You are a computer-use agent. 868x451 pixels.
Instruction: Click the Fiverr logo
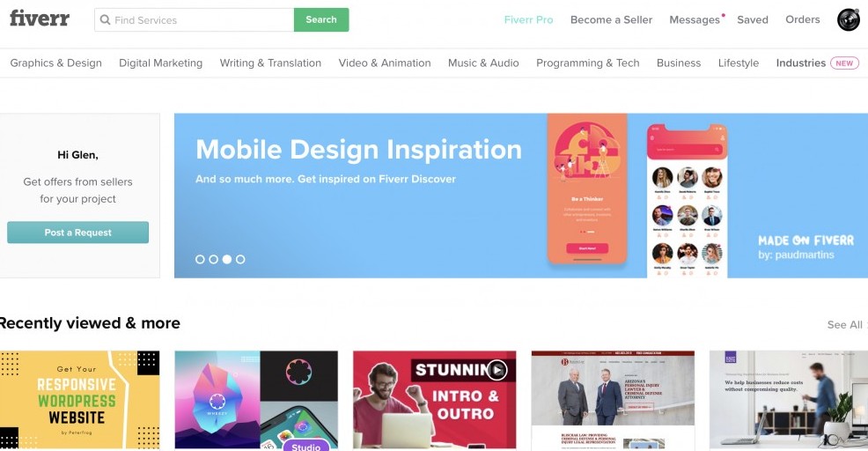pyautogui.click(x=40, y=18)
